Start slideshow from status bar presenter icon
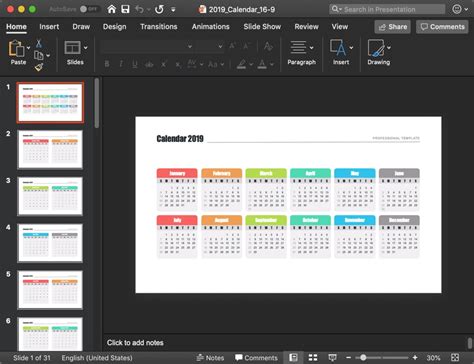The image size is (474, 364). [332, 358]
